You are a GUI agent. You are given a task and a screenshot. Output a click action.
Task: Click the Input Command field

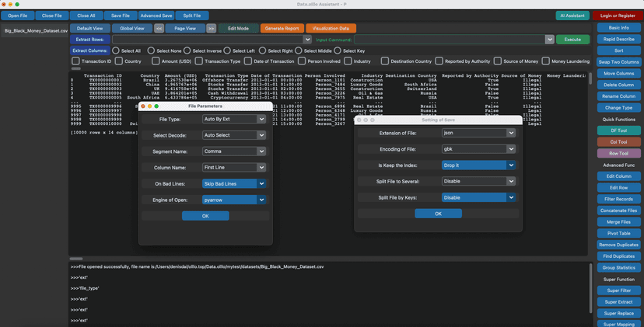450,40
